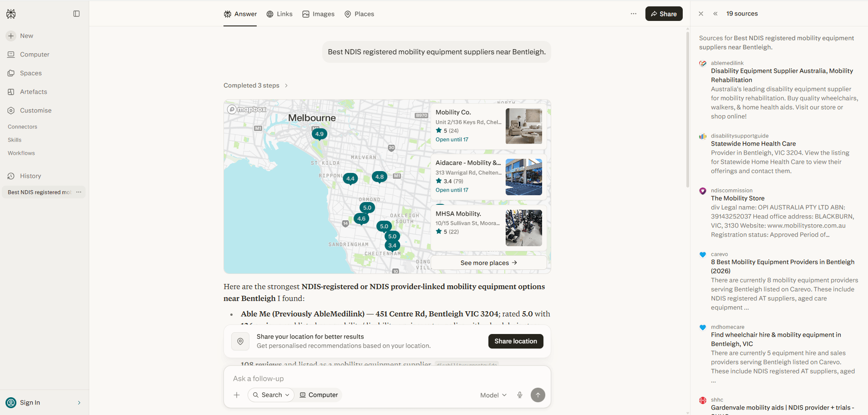Open the Computer section in sidebar
Viewport: 868px width, 415px height.
coord(28,55)
